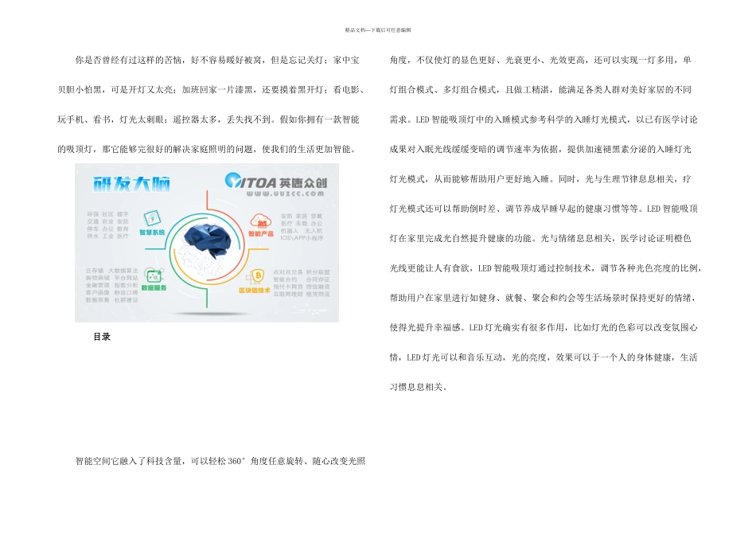Click the line starting 成果对入眠光线缓缓变暗
Viewport: 756px width, 535px height.
pyautogui.click(x=540, y=149)
